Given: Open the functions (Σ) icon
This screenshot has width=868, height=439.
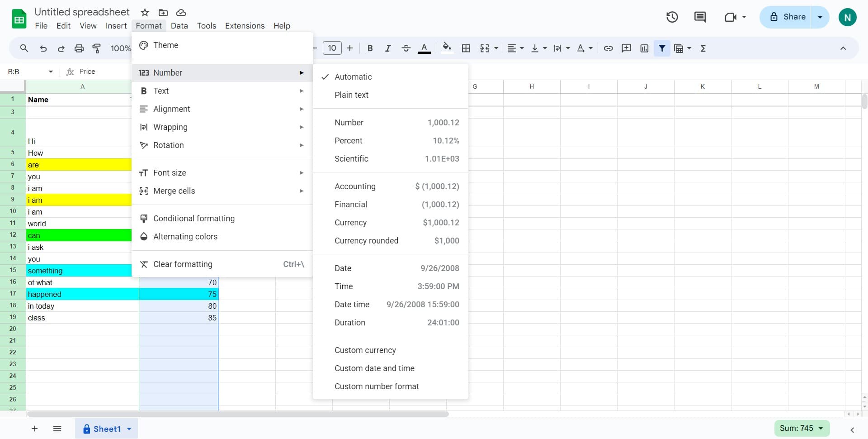Looking at the screenshot, I should point(703,48).
